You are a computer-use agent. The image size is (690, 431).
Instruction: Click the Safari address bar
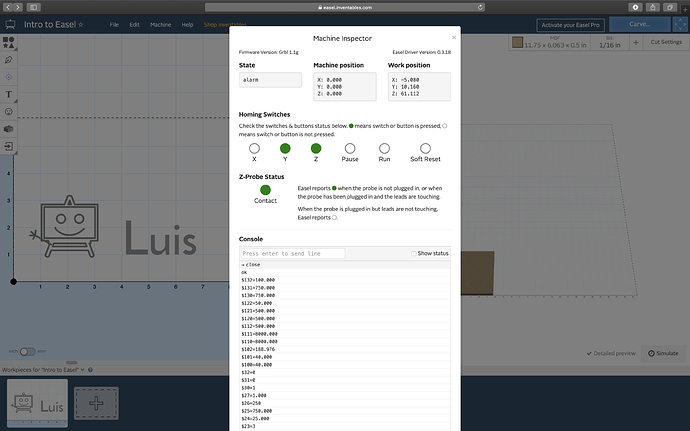point(345,7)
